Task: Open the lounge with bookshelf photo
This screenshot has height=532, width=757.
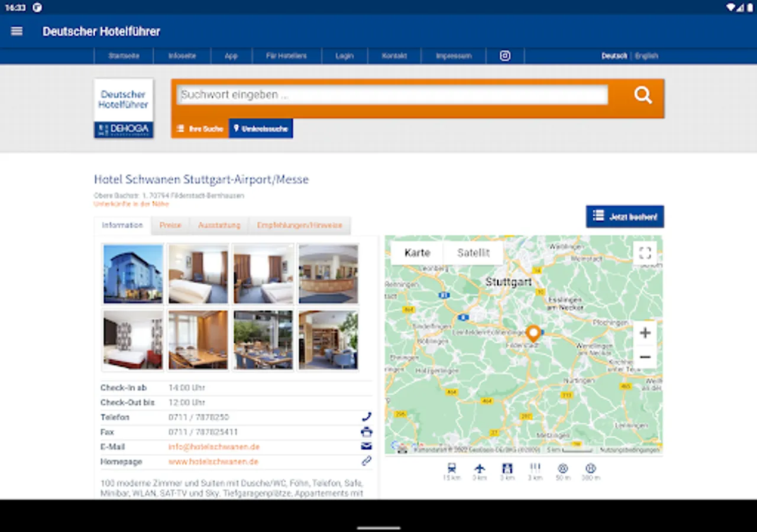Action: point(328,340)
